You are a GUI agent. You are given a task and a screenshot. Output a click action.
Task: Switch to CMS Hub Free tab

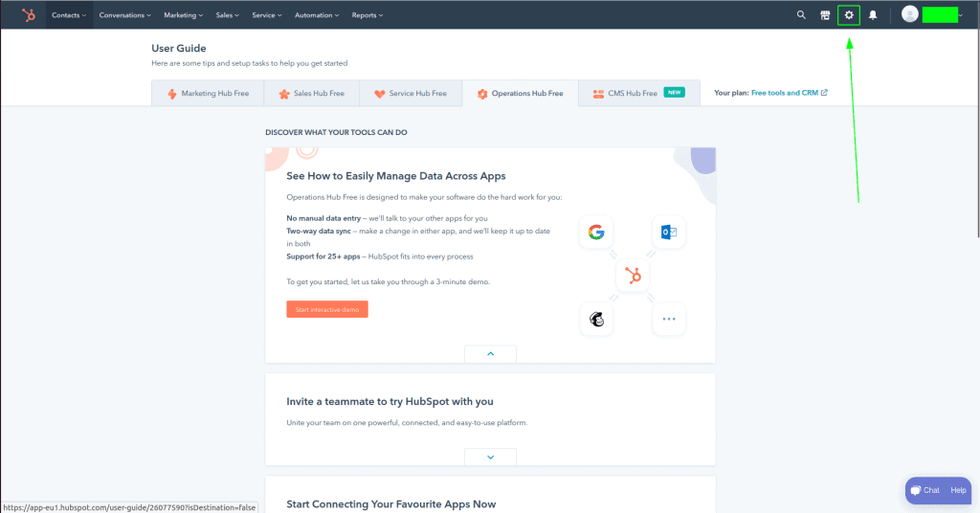pyautogui.click(x=638, y=93)
